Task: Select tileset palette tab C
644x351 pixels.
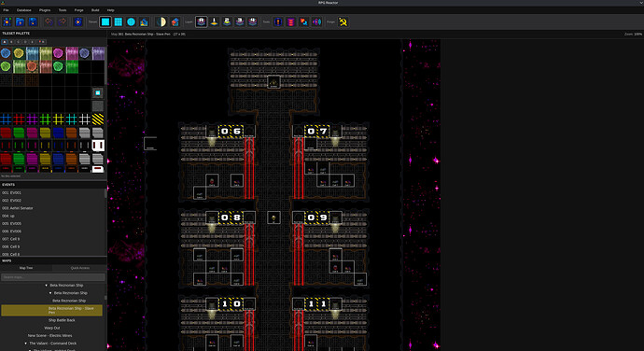Action: (19, 42)
